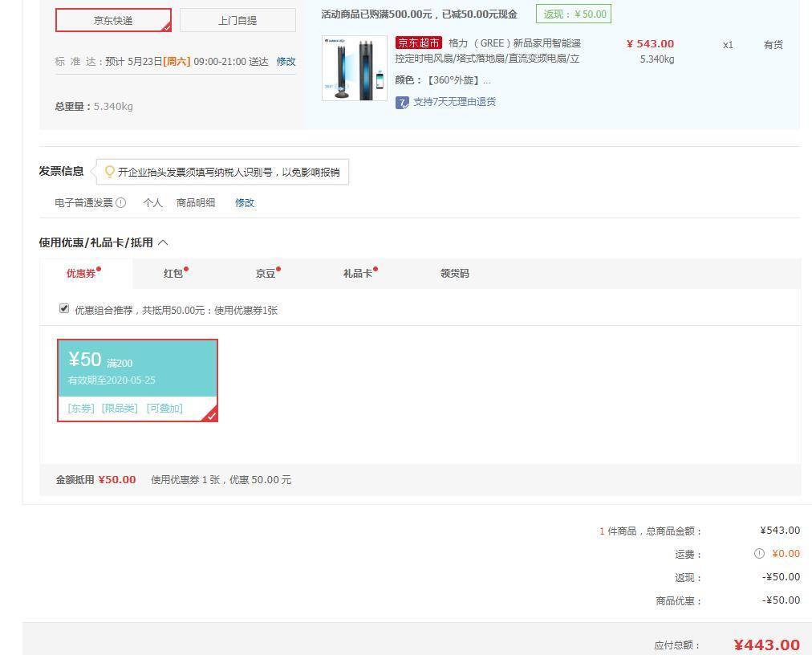Click the 活动商品已购满500.00元 promotion text
812x655 pixels.
(x=419, y=14)
